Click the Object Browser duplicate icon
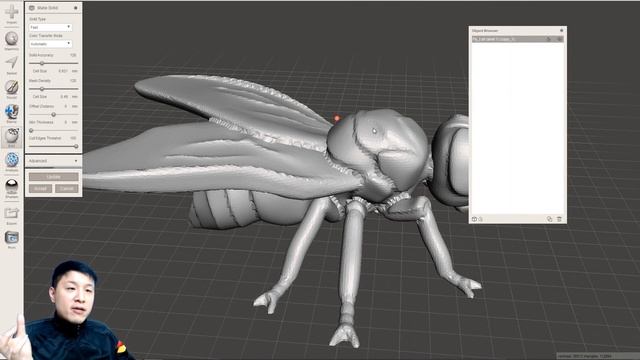Screen dimensions: 640x360 click(x=549, y=219)
